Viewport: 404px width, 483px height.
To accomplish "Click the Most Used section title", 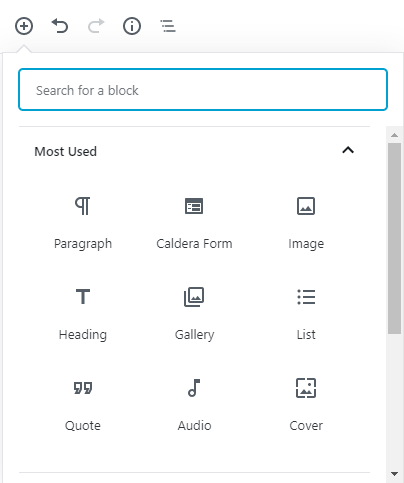I will [x=66, y=152].
